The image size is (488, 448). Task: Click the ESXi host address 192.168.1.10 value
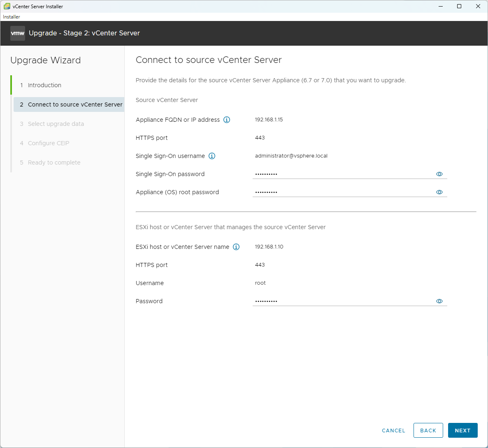coord(269,247)
